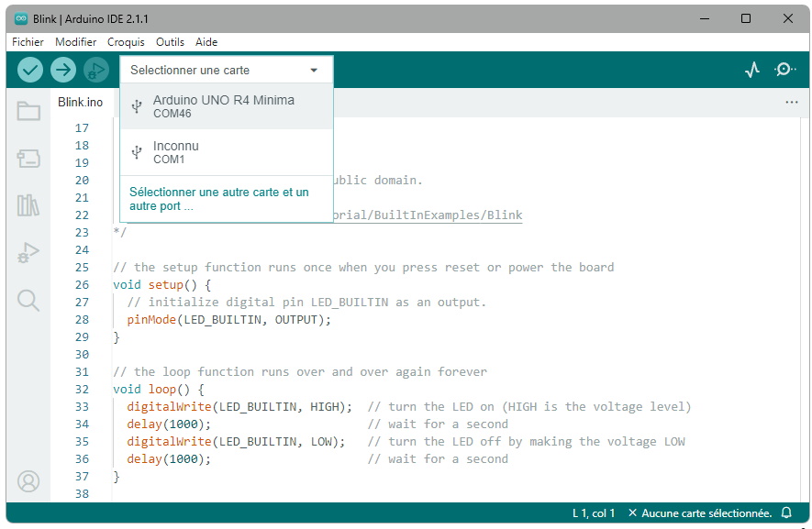This screenshot has height=529, width=812.
Task: Click line number 28 in the gutter
Action: tap(82, 319)
